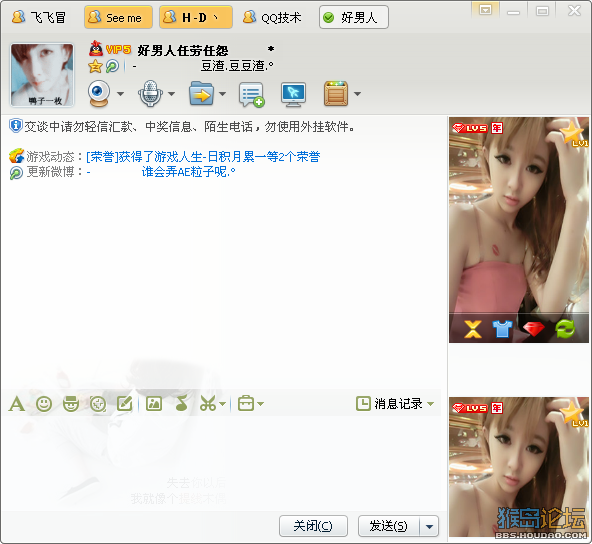Click the 发送(S) send button

[389, 526]
